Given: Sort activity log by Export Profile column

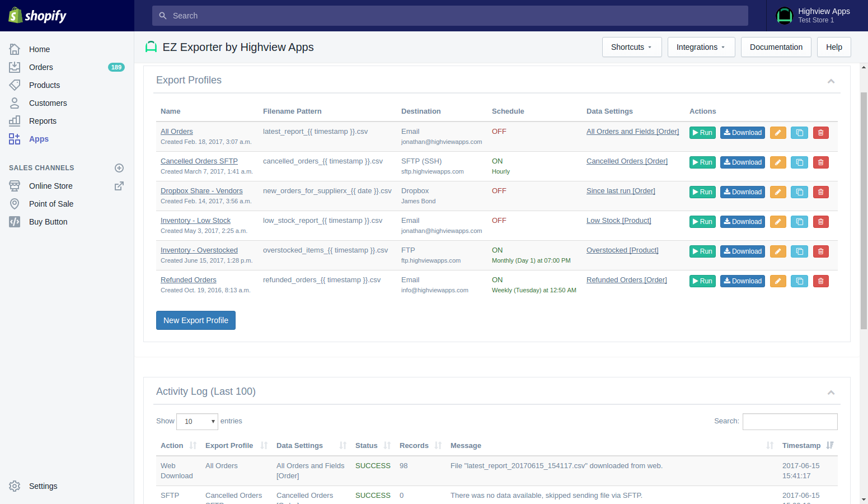Looking at the screenshot, I should click(x=236, y=446).
